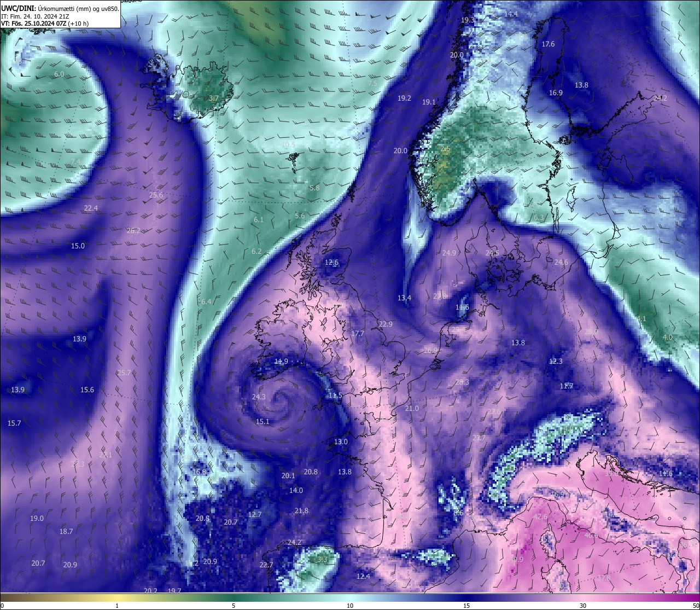Image resolution: width=700 pixels, height=610 pixels.
Task: Click the 12.3 value on the map
Action: (x=556, y=361)
